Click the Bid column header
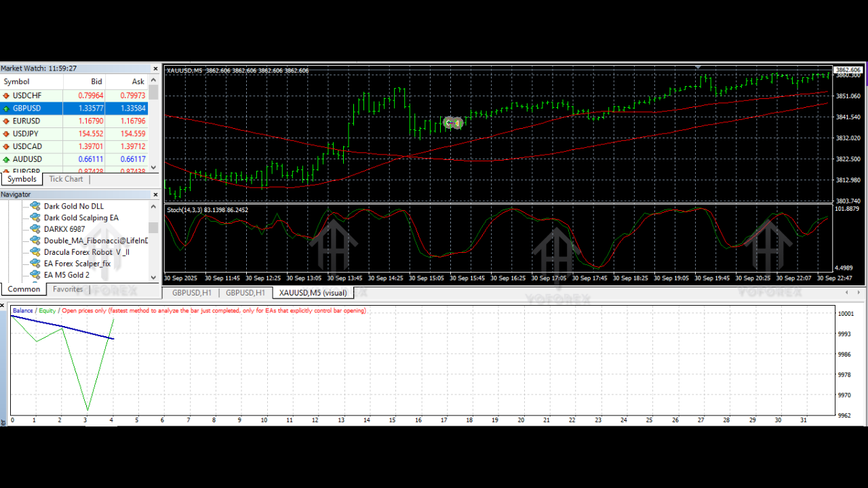 coord(96,81)
